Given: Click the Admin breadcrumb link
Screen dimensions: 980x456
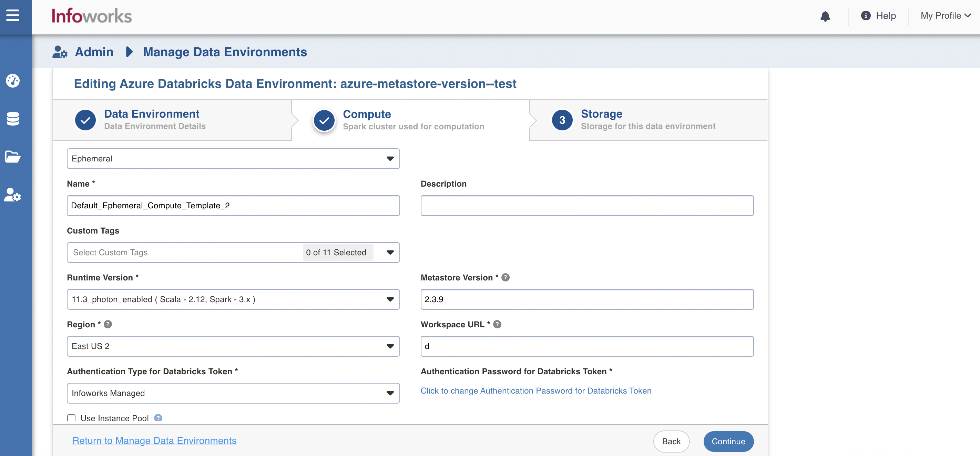Looking at the screenshot, I should (94, 52).
